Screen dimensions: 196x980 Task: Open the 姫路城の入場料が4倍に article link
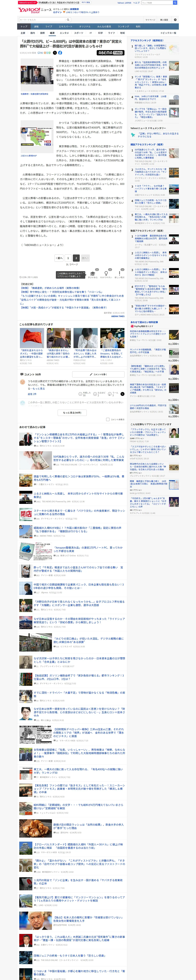pos(77,530)
